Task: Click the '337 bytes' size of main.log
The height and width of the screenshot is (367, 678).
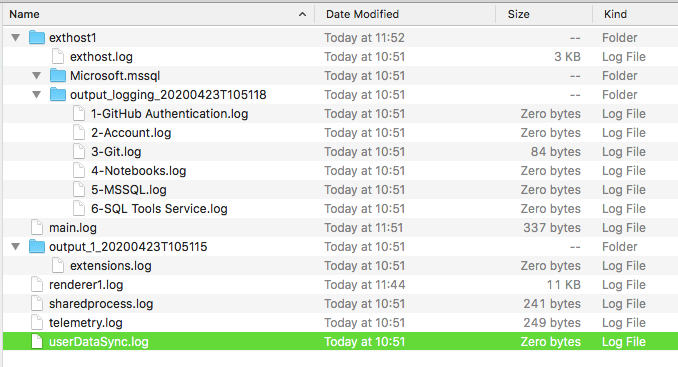Action: pyautogui.click(x=552, y=228)
